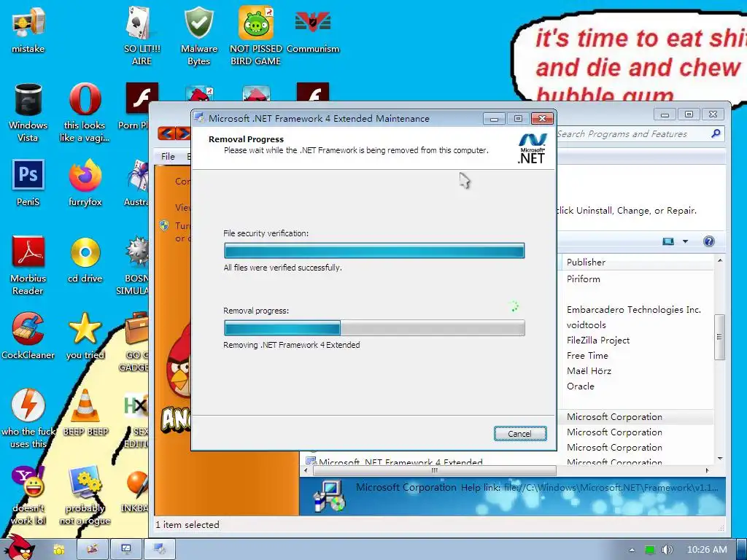The width and height of the screenshot is (747, 560).
Task: Go back in Programs and Features window
Action: click(166, 133)
